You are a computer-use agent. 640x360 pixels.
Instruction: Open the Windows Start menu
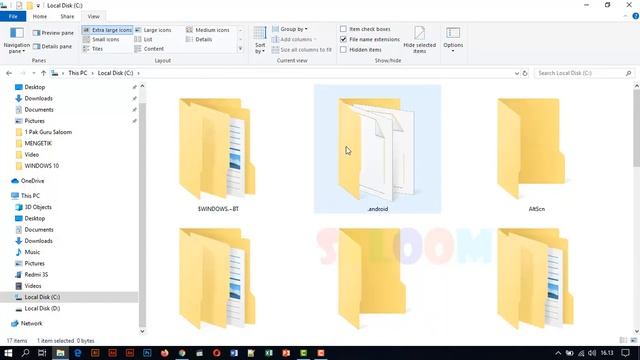pos(8,353)
